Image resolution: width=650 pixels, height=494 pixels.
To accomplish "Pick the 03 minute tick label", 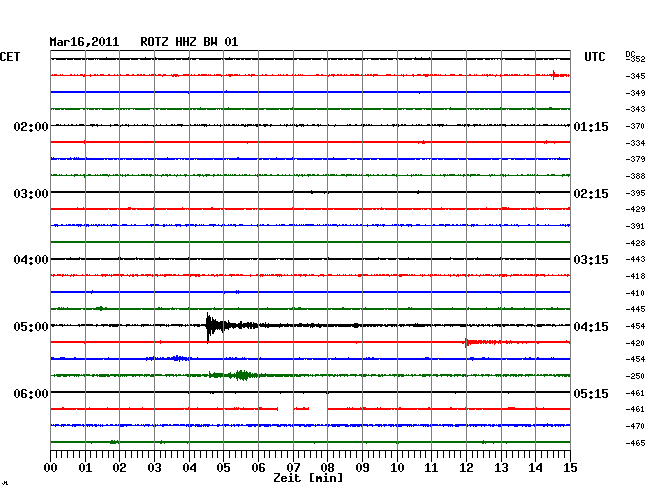I will [154, 467].
